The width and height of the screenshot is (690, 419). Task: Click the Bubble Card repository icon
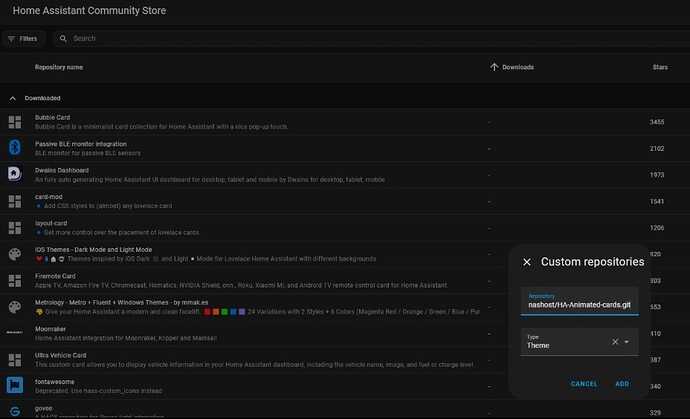click(15, 122)
